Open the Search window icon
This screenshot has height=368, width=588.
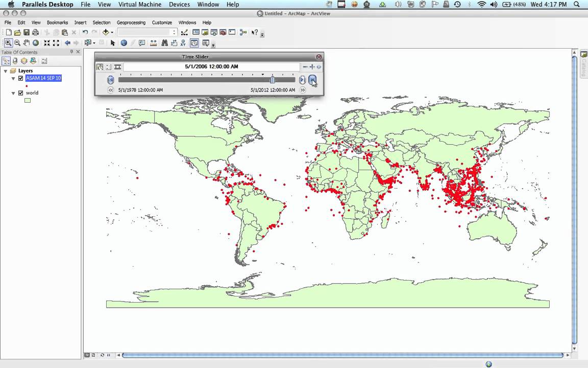coord(214,32)
